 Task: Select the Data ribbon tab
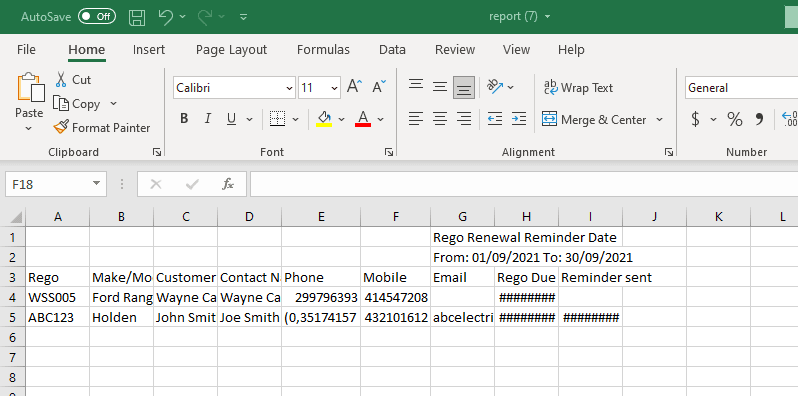point(392,49)
